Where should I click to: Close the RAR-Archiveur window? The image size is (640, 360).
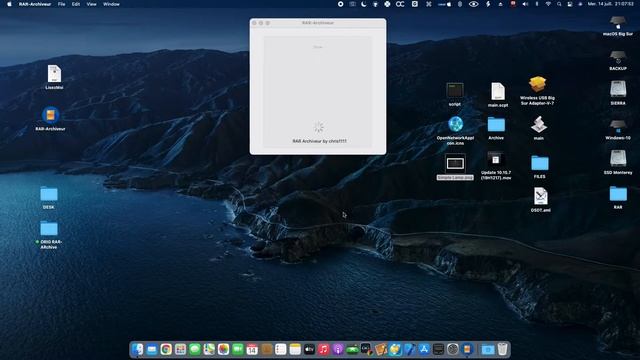(254, 23)
